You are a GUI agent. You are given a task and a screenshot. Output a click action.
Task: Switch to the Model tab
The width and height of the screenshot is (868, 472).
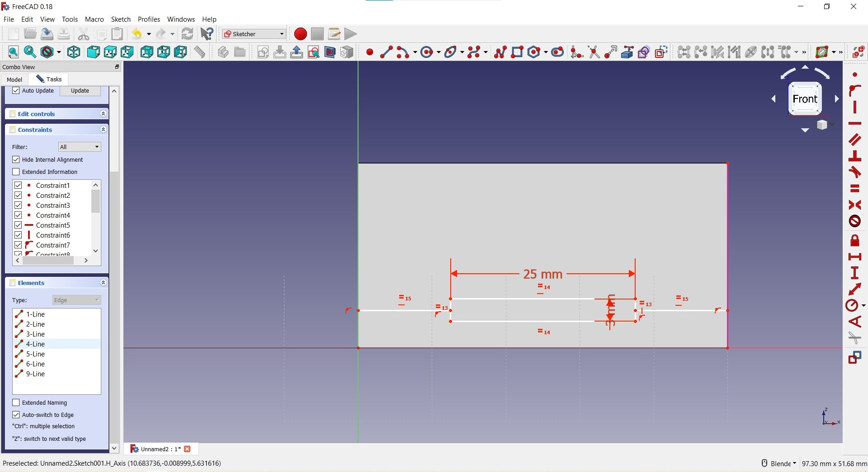[14, 79]
